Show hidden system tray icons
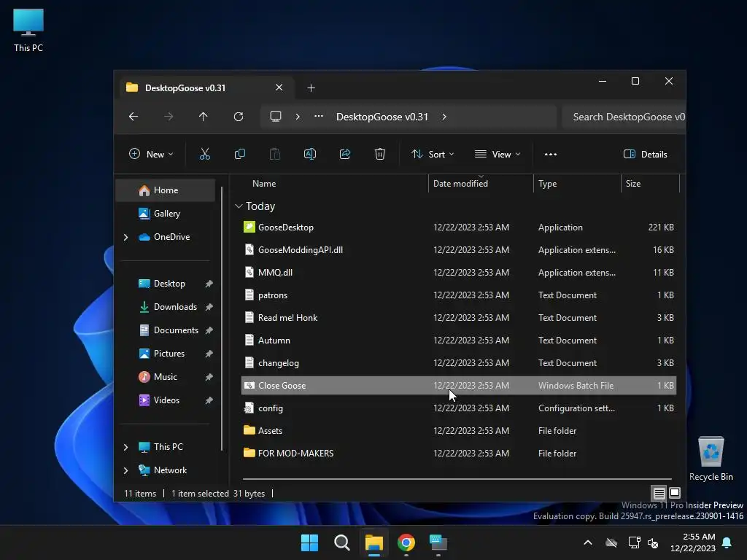The height and width of the screenshot is (560, 747). point(588,542)
